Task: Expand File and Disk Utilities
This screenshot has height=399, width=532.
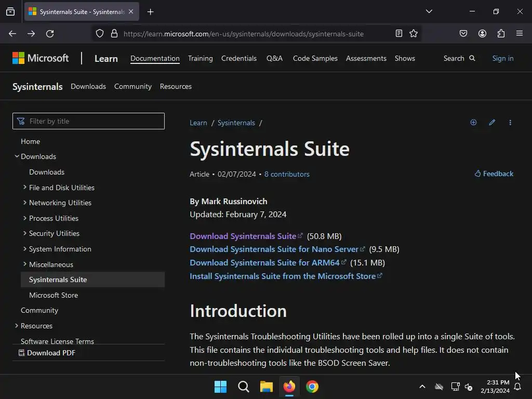Action: [x=25, y=187]
